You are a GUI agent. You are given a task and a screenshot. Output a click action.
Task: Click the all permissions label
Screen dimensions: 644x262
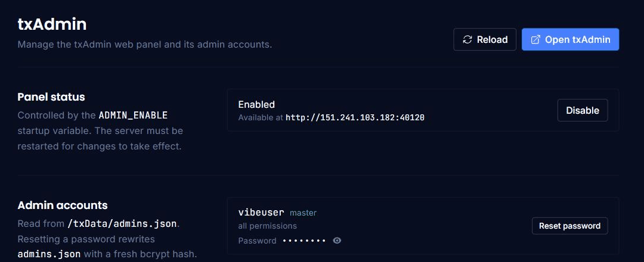pos(267,226)
